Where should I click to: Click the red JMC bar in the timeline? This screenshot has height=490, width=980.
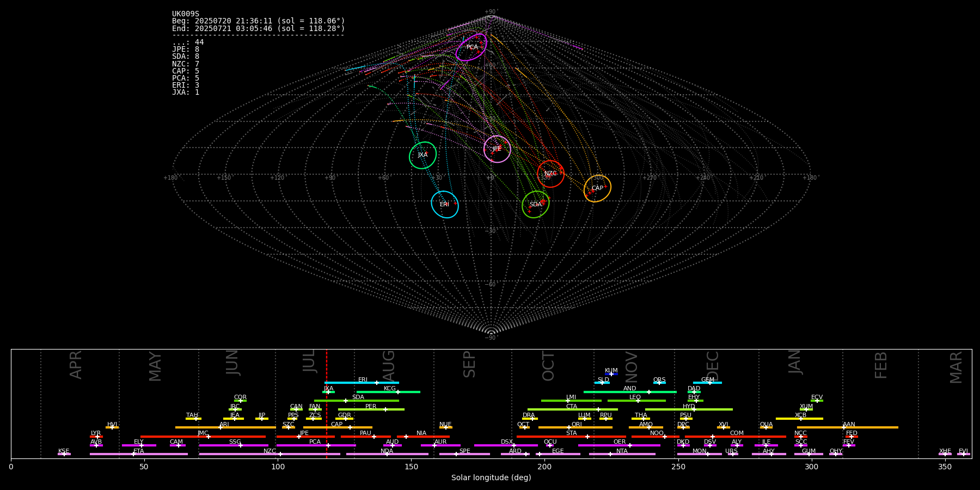point(203,437)
